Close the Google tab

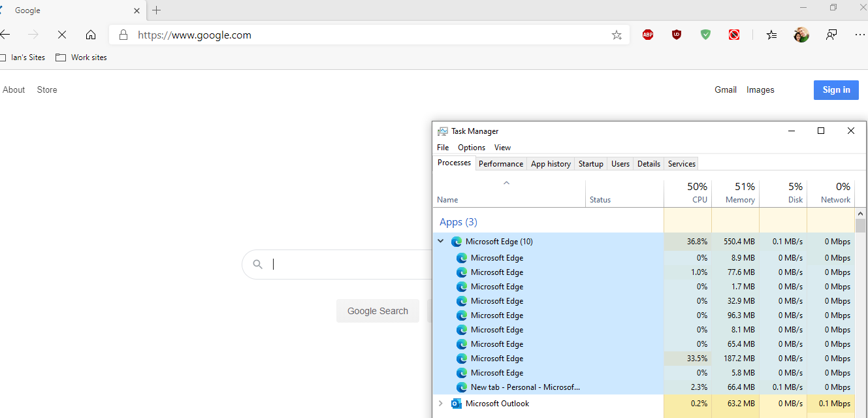coord(137,10)
